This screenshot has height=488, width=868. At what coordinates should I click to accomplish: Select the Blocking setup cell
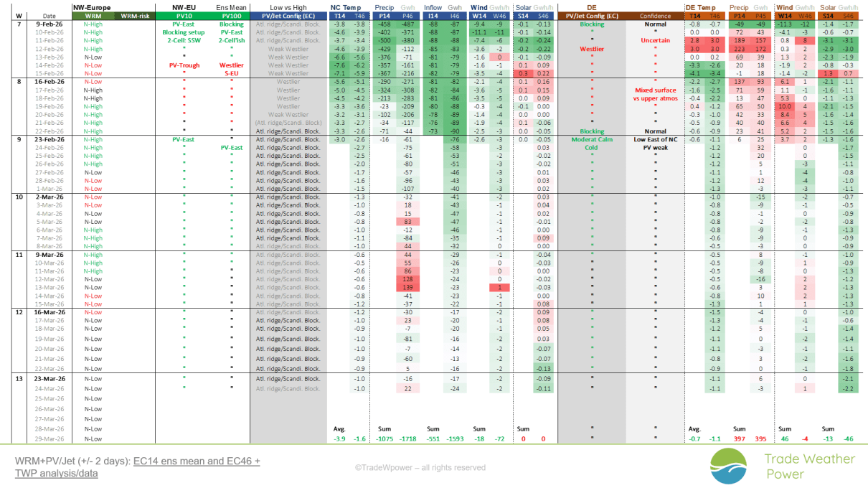[184, 32]
